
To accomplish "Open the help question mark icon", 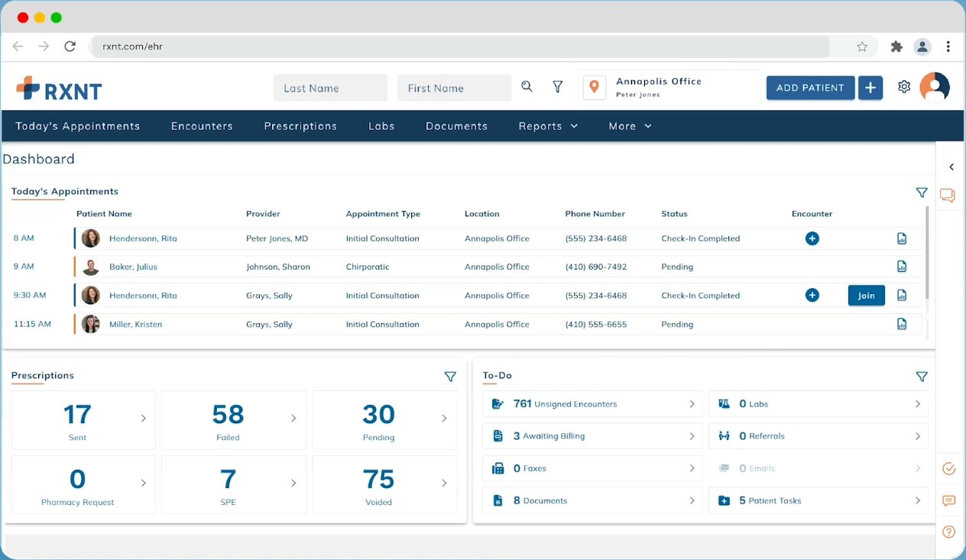I will [948, 532].
